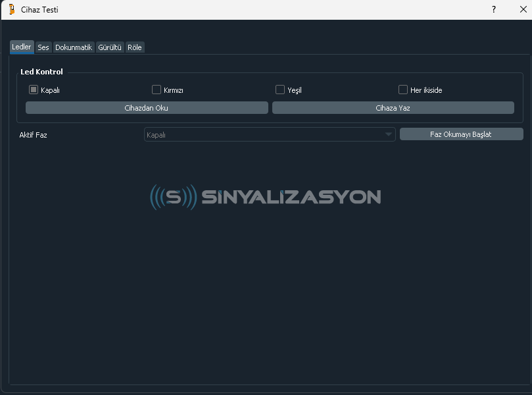This screenshot has width=532, height=395.
Task: Open the help question mark button
Action: [494, 9]
